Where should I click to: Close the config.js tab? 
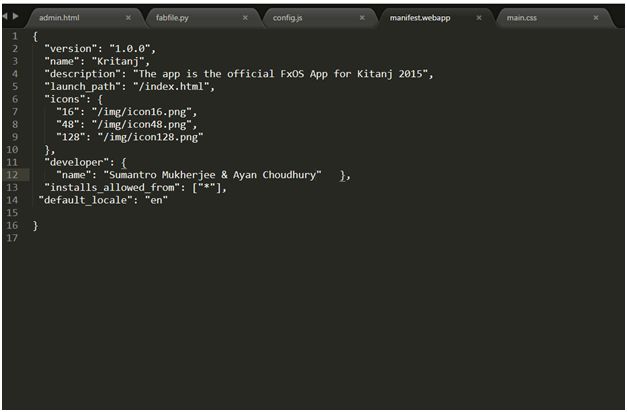[x=362, y=18]
